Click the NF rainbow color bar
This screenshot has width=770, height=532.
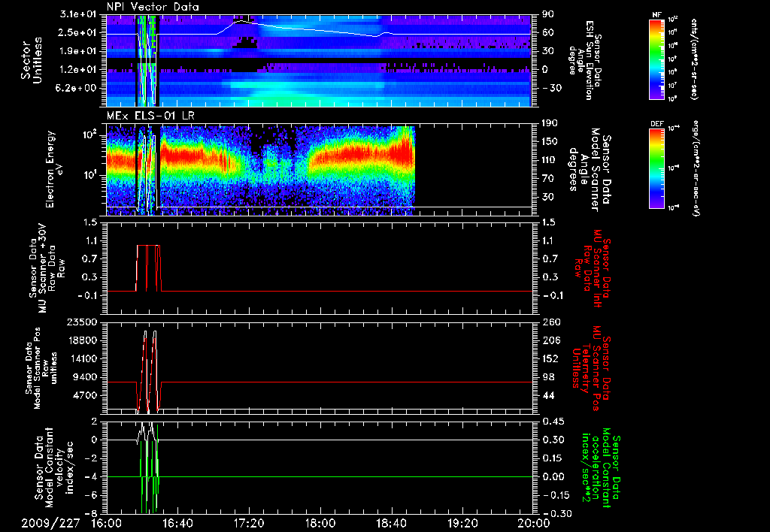[x=657, y=59]
